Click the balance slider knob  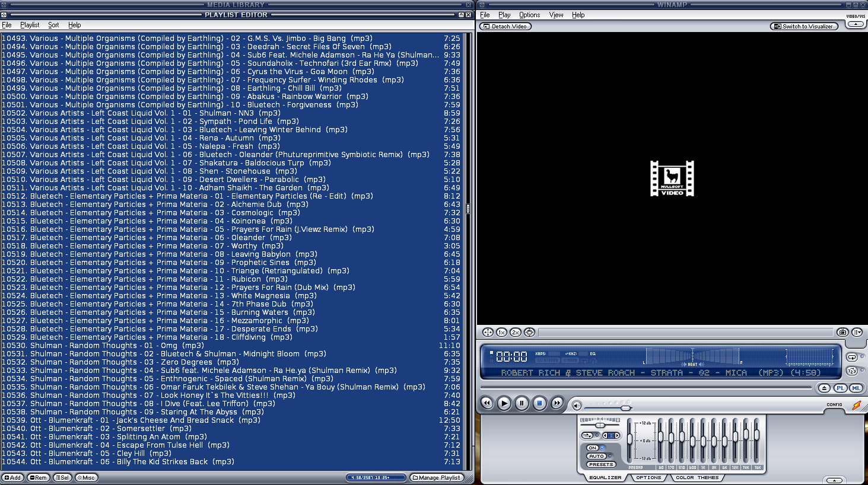(x=600, y=425)
